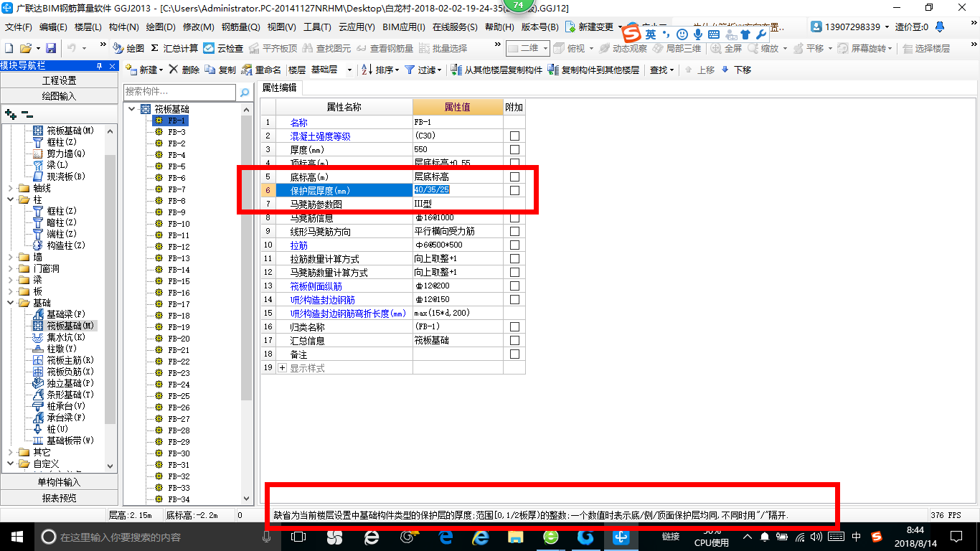Open the BIM应用(I) menu

(x=403, y=27)
